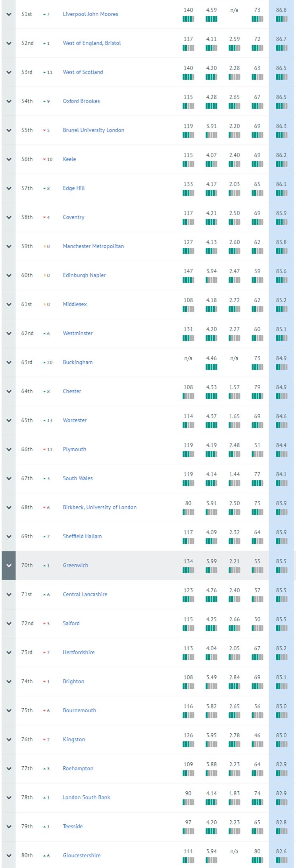Open the Salford university link

71,623
